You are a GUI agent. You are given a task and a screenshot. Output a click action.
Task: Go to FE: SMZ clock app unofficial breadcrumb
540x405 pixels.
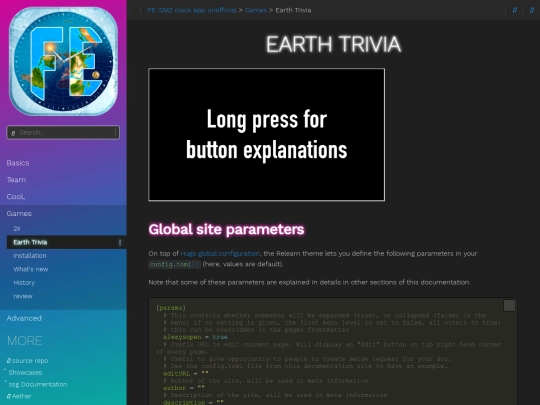click(x=192, y=10)
